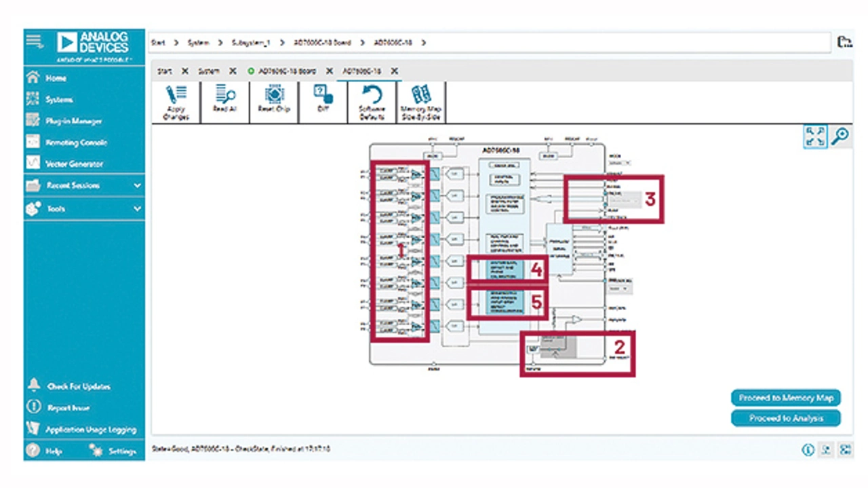Open the Plug-in Manager
The height and width of the screenshot is (488, 868).
click(x=73, y=121)
